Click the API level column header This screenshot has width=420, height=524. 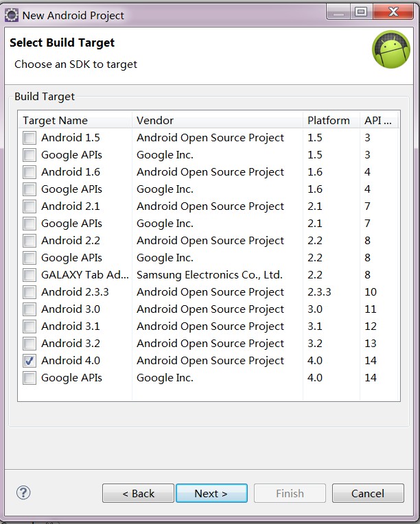pos(380,120)
